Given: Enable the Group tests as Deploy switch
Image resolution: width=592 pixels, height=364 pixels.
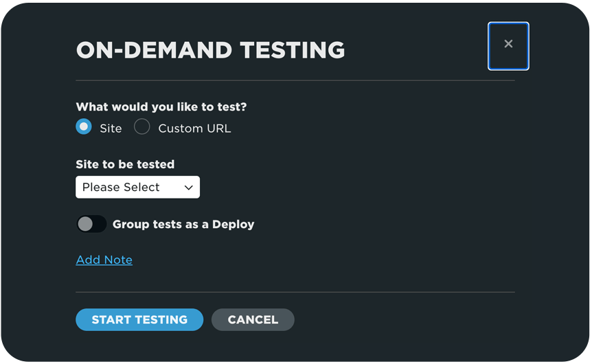Looking at the screenshot, I should (x=91, y=224).
